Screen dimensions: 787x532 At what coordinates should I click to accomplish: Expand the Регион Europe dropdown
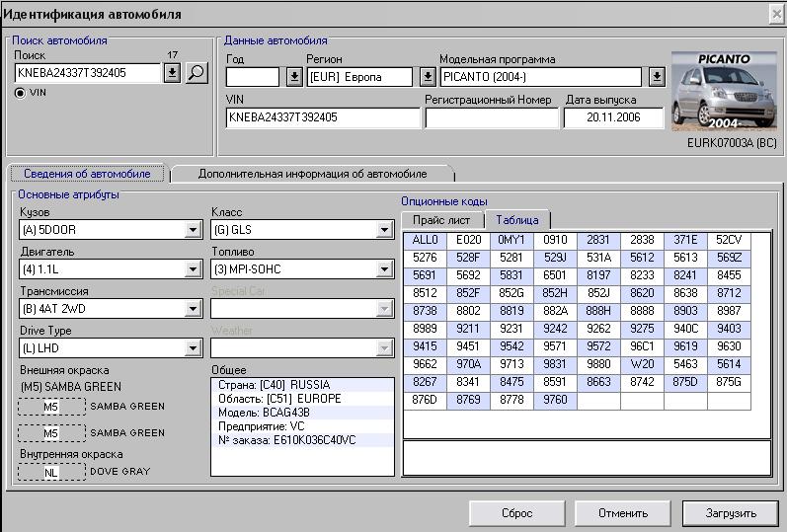(x=427, y=77)
